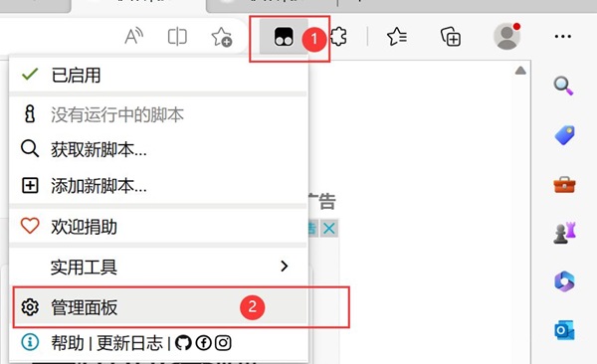Select 没有运行中的脚本 entry
Viewport: 597px width, 364px height.
click(157, 114)
